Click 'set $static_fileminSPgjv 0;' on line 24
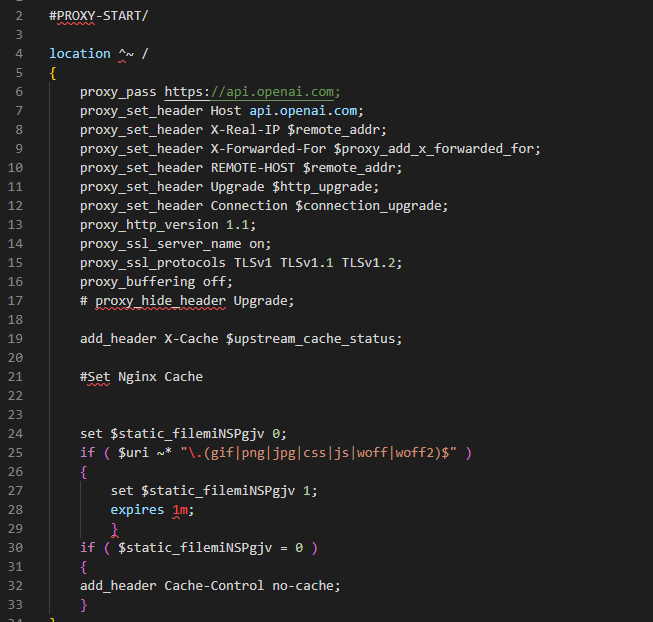 [183, 434]
